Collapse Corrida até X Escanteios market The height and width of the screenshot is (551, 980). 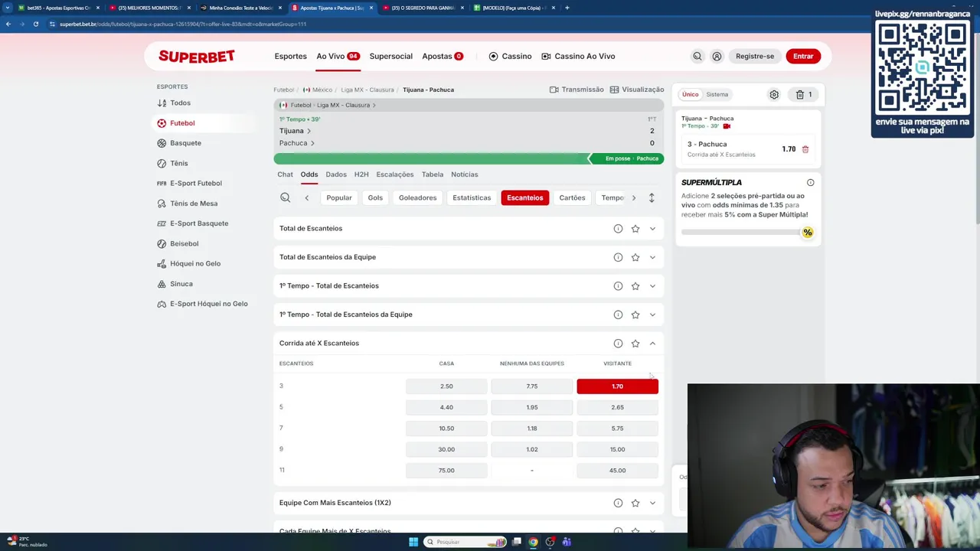coord(652,344)
